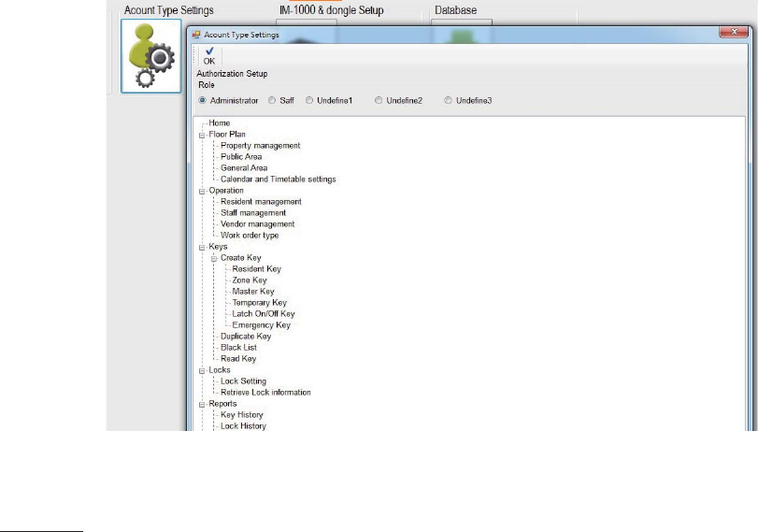Collapse the Create Key subtree
The image size is (758, 532).
(x=214, y=258)
